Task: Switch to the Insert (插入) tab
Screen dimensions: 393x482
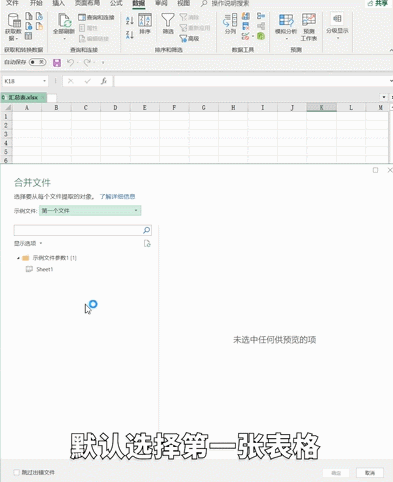Action: pyautogui.click(x=59, y=3)
